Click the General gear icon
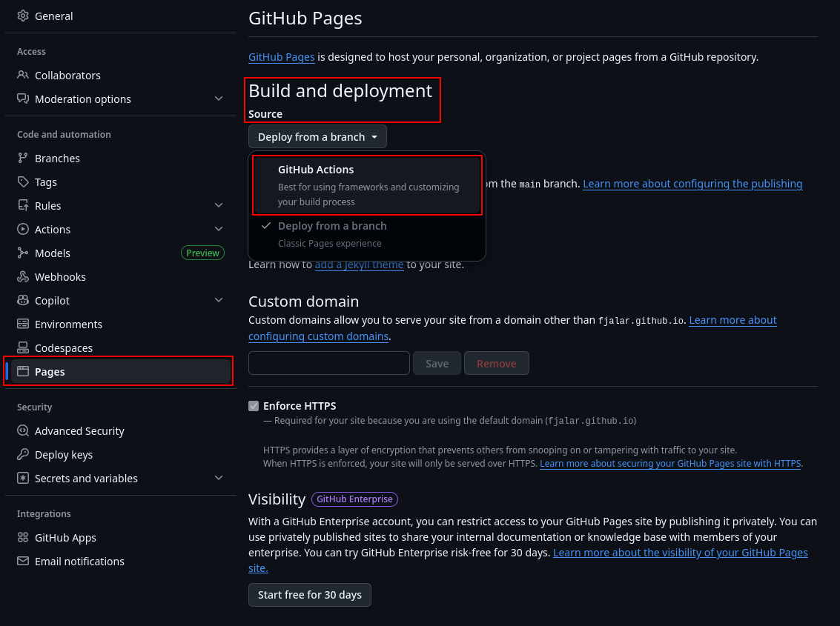The height and width of the screenshot is (626, 840). (22, 16)
